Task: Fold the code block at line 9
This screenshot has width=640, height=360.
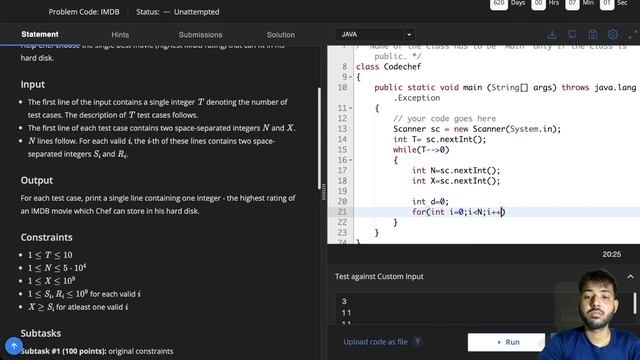Action: [351, 77]
